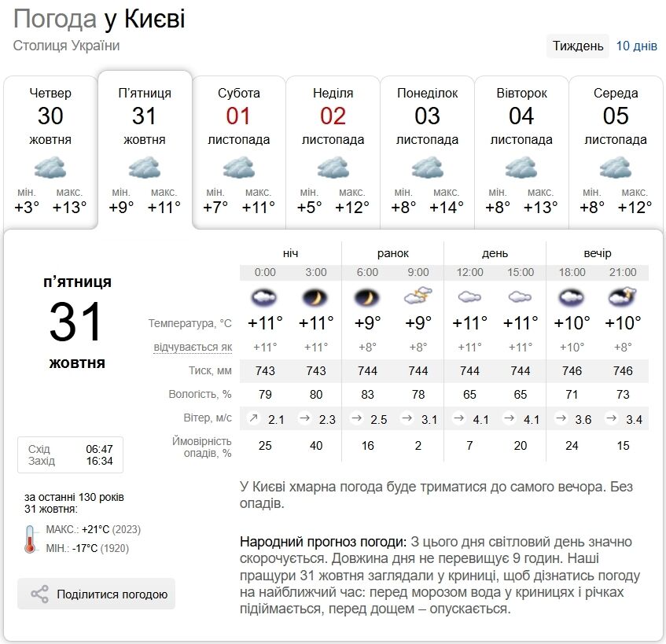The image size is (666, 644).
Task: Open the 10 днів forecast link
Action: (x=638, y=46)
